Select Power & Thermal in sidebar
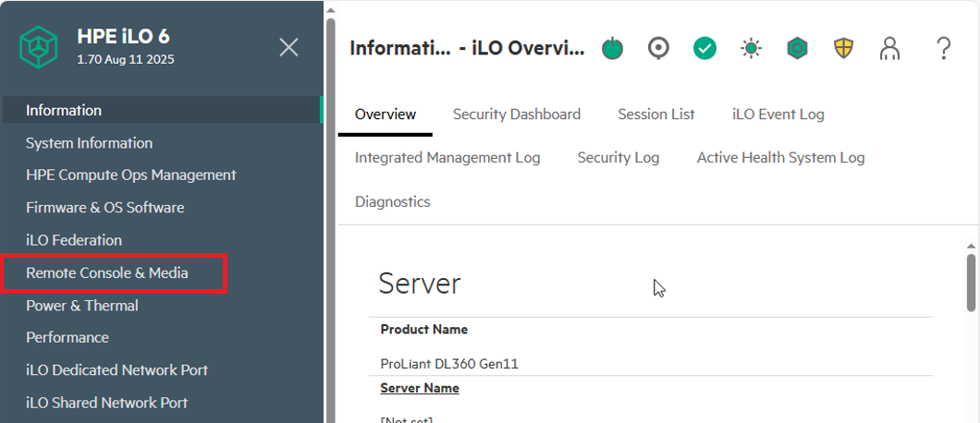The height and width of the screenshot is (423, 980). [x=82, y=306]
